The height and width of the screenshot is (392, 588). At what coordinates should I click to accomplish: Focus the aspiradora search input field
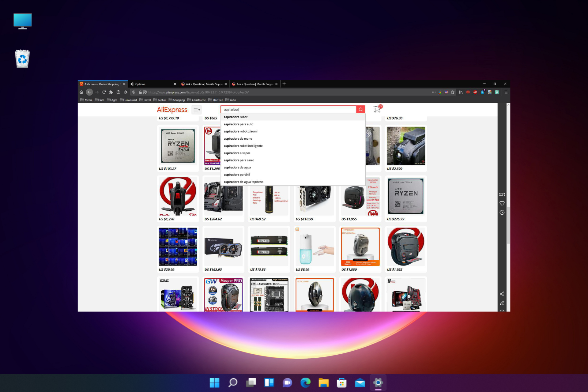tap(288, 109)
